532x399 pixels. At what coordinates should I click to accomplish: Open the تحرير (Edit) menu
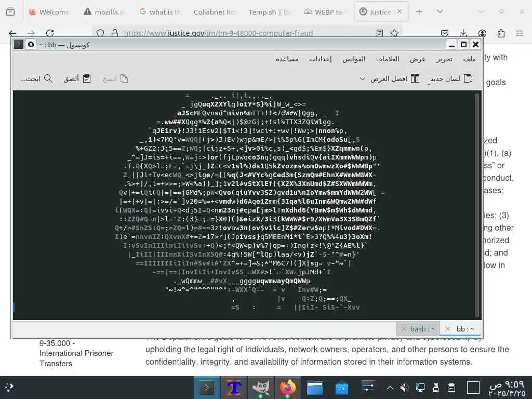(444, 59)
